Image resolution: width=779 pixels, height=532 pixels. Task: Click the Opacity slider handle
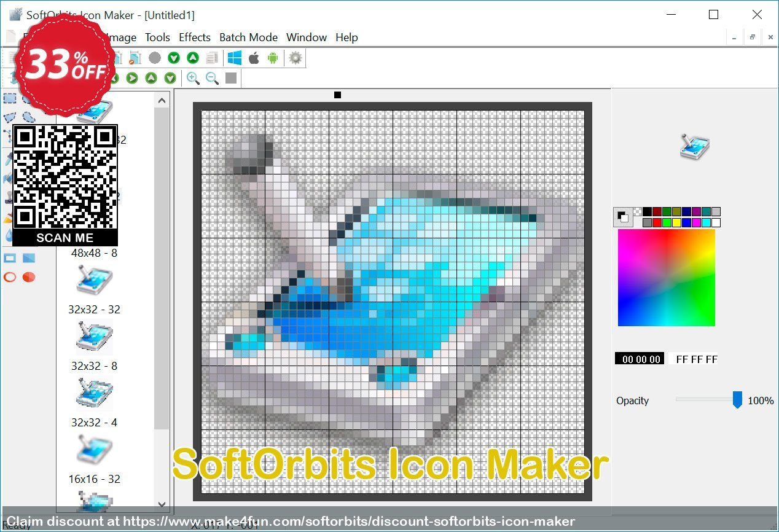(737, 401)
